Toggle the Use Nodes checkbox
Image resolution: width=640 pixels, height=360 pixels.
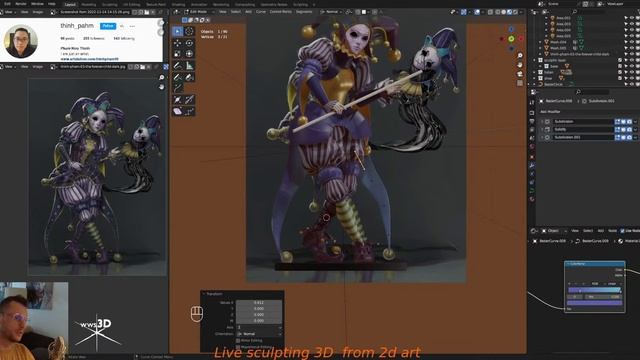click(622, 231)
